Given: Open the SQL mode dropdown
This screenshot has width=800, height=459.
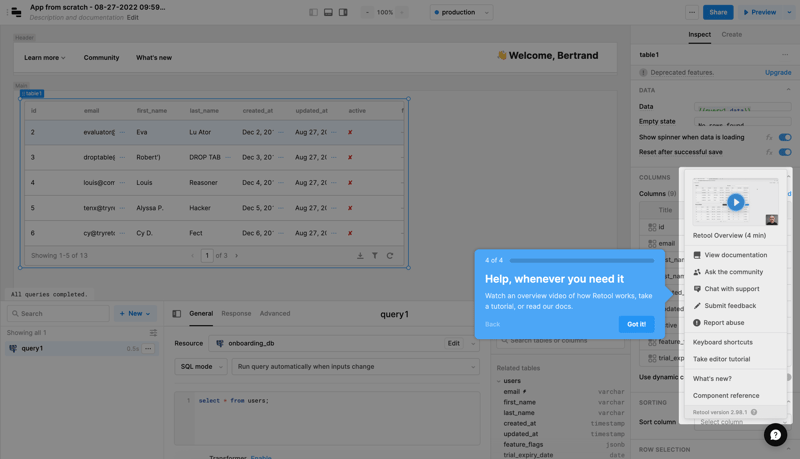Looking at the screenshot, I should (201, 367).
